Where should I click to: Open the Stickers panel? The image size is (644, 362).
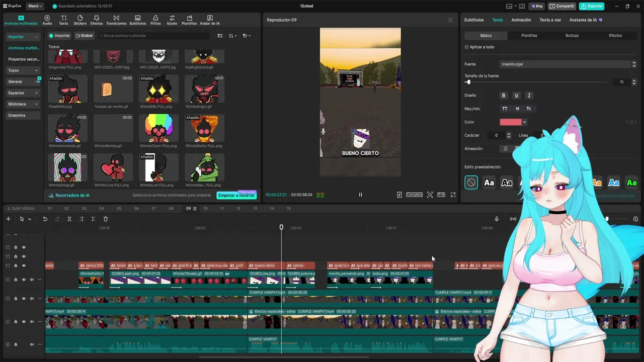[x=80, y=20]
